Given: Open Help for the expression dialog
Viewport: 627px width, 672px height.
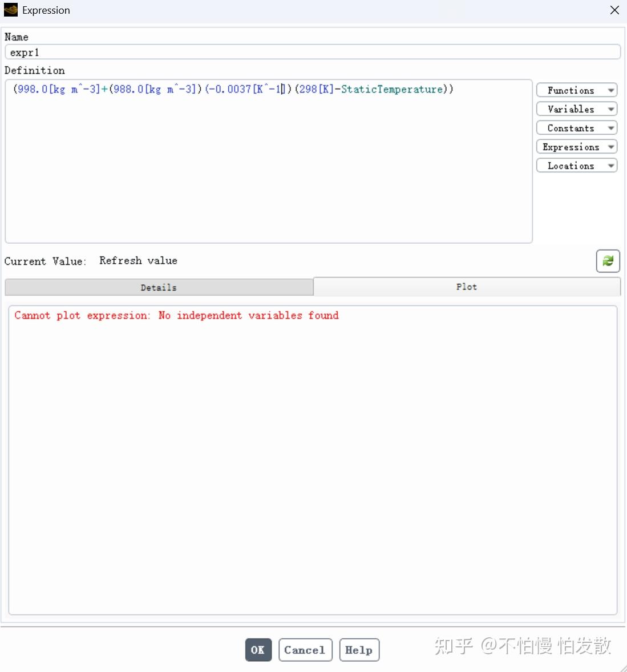Looking at the screenshot, I should click(359, 650).
